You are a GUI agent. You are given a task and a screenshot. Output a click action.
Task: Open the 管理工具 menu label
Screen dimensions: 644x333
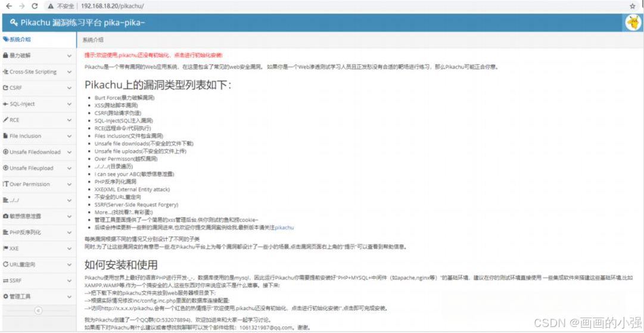coord(20,297)
